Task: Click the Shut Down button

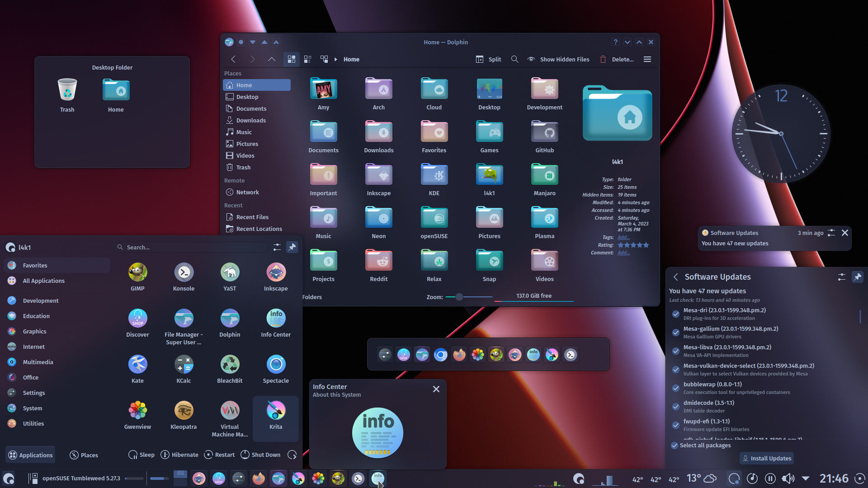Action: pyautogui.click(x=260, y=455)
